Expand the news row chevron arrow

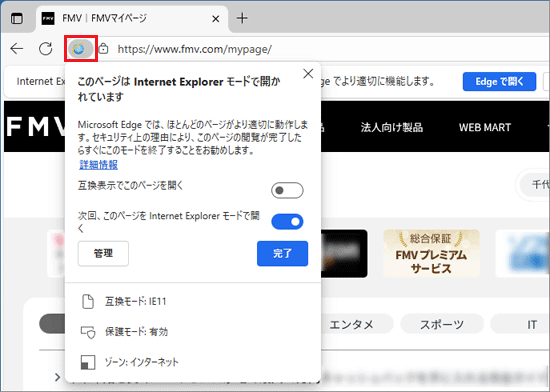tap(58, 377)
